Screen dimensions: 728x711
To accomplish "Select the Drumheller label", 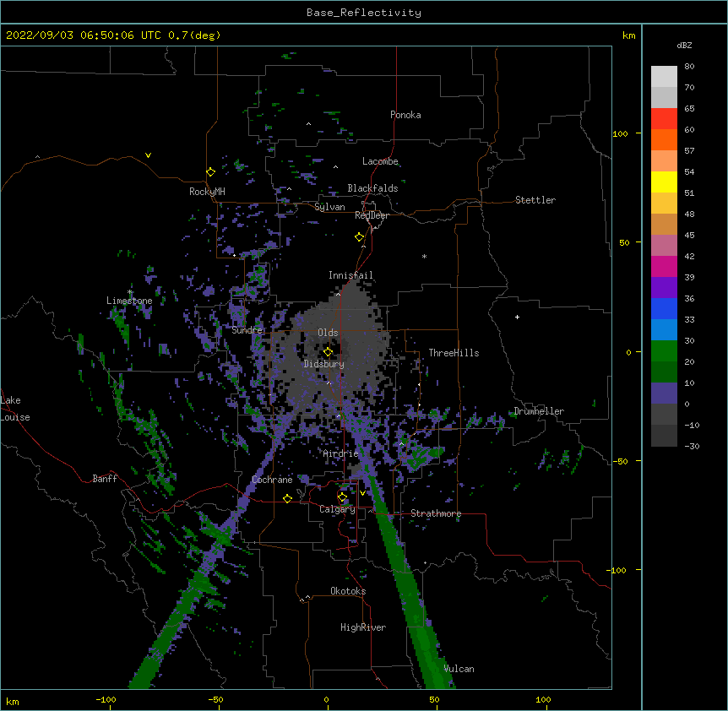I will pos(539,411).
